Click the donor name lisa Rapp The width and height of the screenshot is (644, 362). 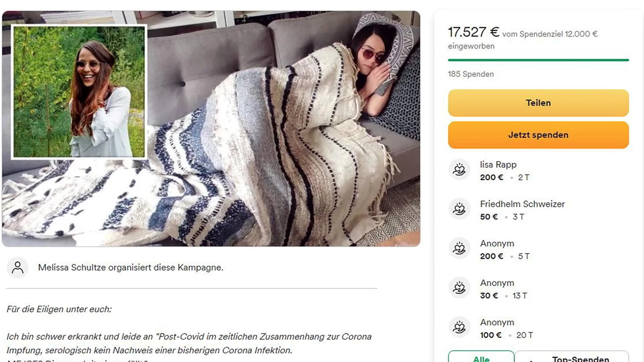pos(498,165)
